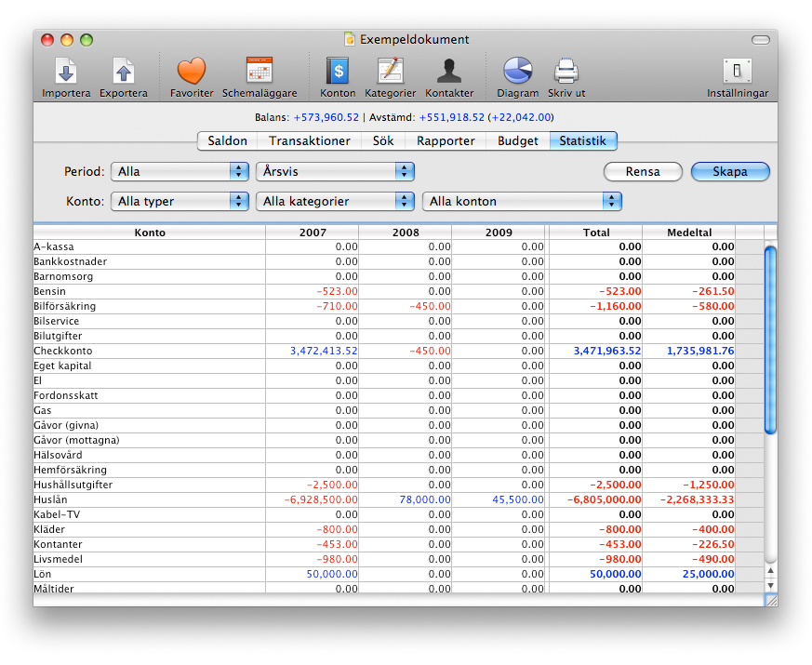Switch to the Sök tab
This screenshot has width=812, height=665.
click(x=383, y=140)
